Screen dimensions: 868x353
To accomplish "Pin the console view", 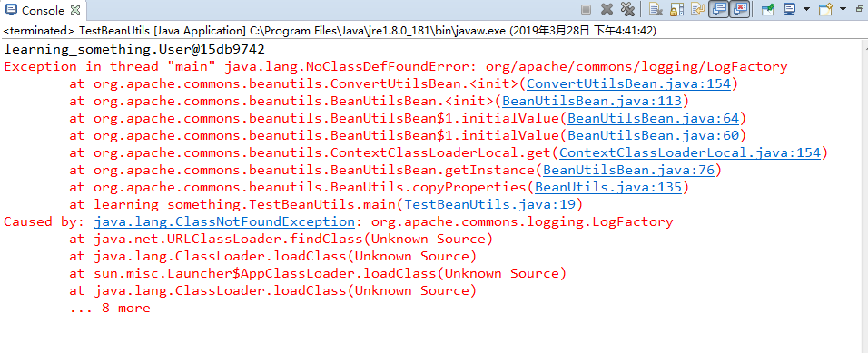I will click(x=767, y=9).
